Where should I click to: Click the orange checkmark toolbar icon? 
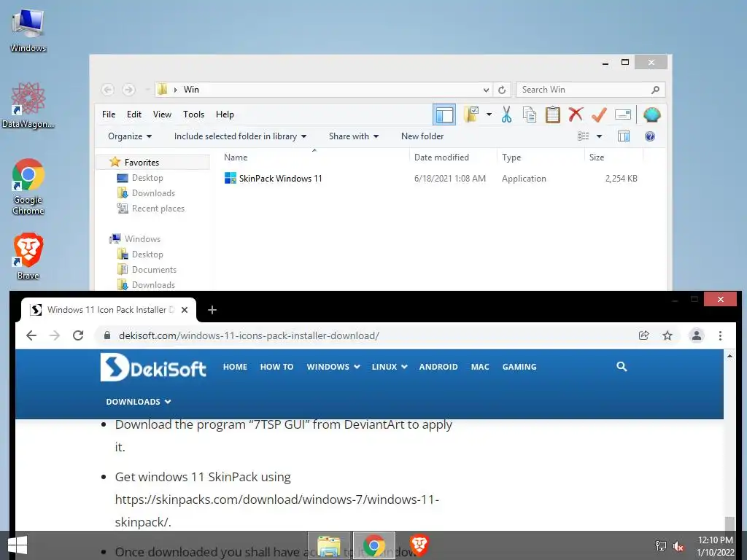tap(599, 114)
